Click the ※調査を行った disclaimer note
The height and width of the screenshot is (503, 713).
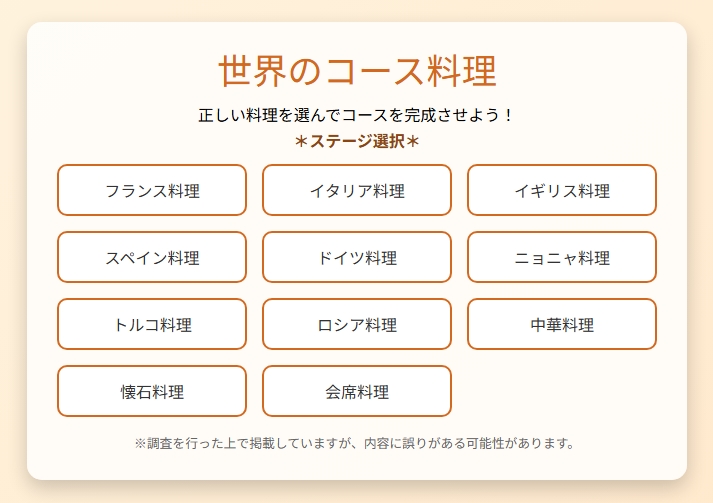tap(357, 443)
